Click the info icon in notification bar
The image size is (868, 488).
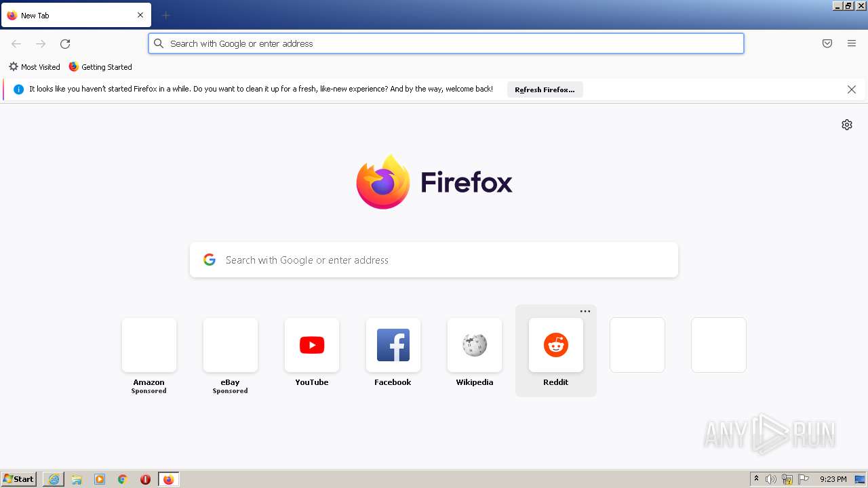pyautogui.click(x=19, y=89)
